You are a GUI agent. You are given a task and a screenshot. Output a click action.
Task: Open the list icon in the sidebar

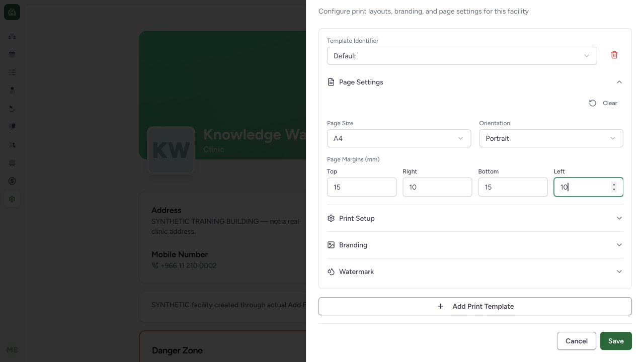[x=12, y=72]
